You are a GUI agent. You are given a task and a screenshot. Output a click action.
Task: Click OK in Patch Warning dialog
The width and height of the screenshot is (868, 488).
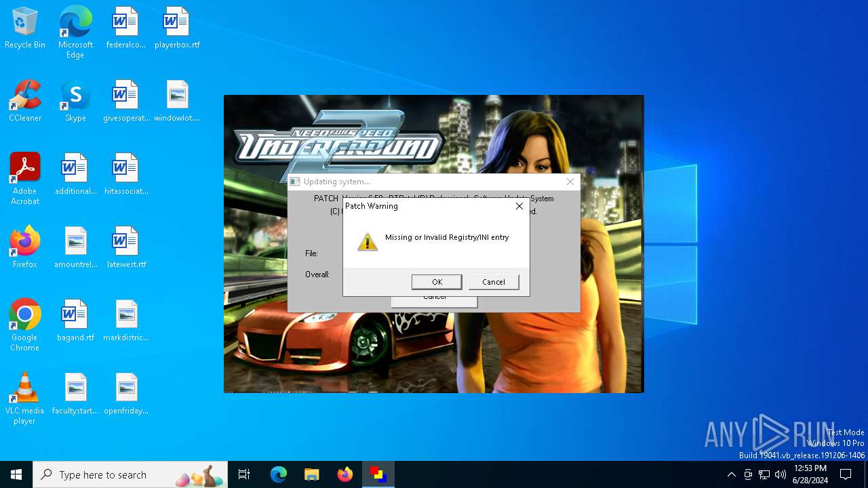tap(437, 282)
